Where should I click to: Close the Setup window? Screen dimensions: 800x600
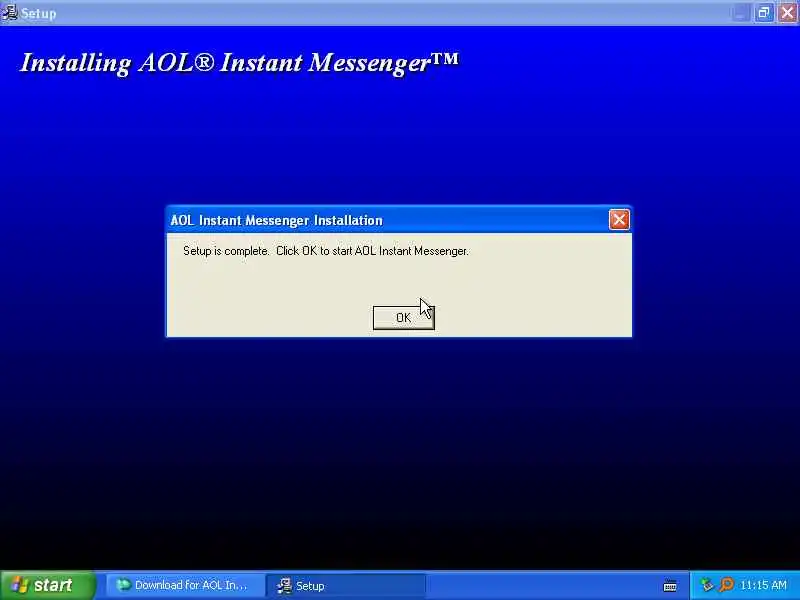[787, 13]
